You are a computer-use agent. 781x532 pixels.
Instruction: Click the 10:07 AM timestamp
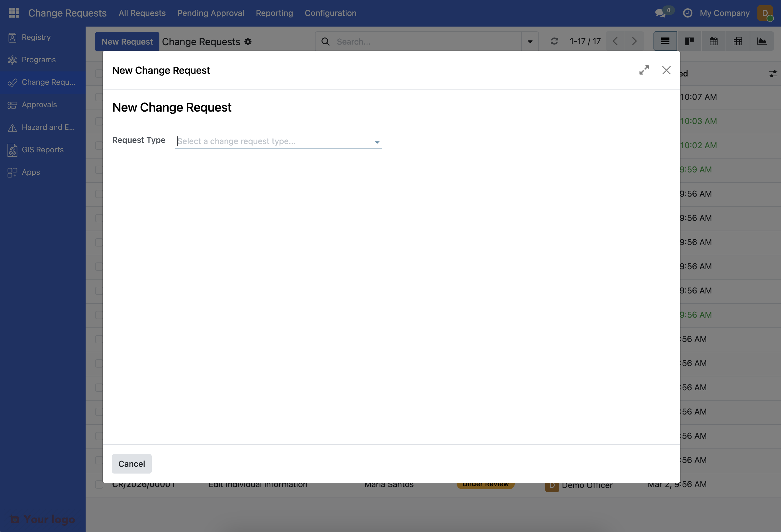pyautogui.click(x=698, y=97)
